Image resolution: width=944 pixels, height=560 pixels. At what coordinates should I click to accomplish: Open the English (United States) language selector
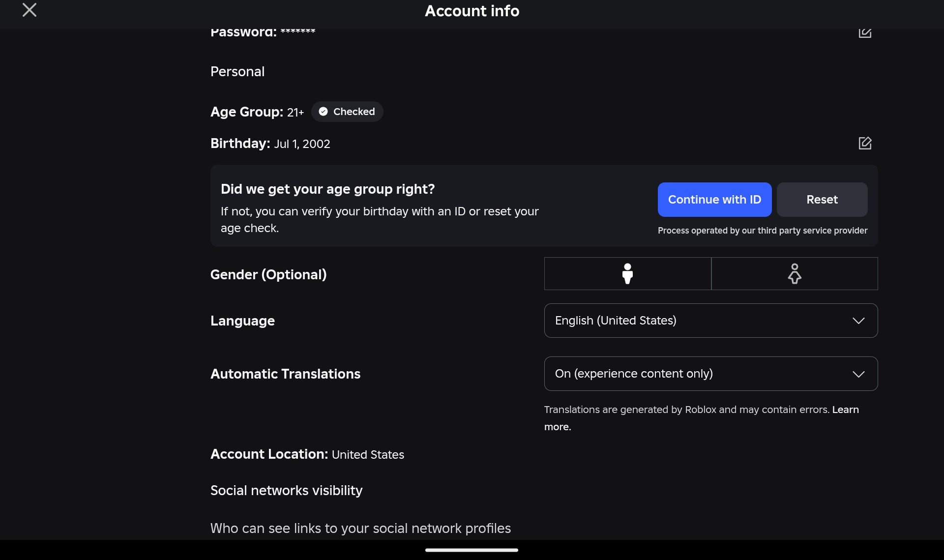click(711, 321)
